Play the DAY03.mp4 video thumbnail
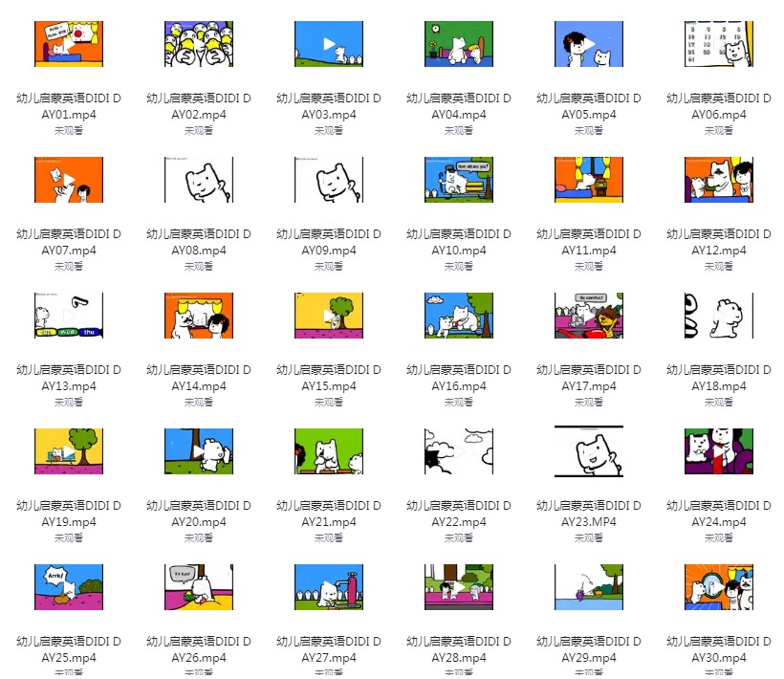Screen dimensions: 784x679 329,44
